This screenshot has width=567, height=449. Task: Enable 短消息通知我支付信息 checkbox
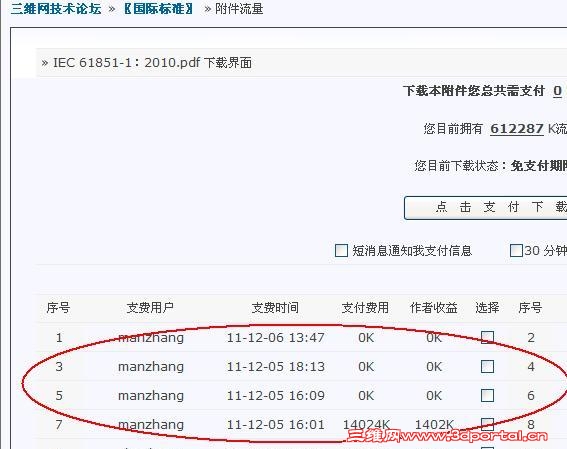(341, 251)
